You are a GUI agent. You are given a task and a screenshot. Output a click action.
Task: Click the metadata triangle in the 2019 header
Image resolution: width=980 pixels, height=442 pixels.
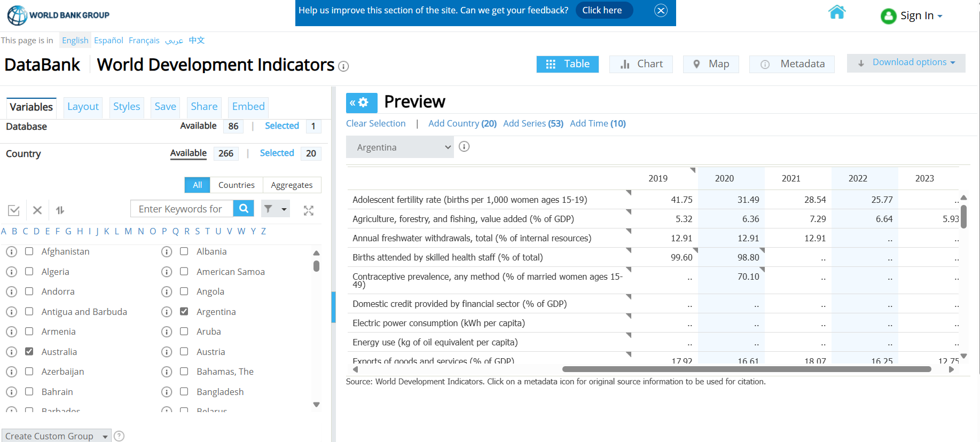click(x=693, y=170)
